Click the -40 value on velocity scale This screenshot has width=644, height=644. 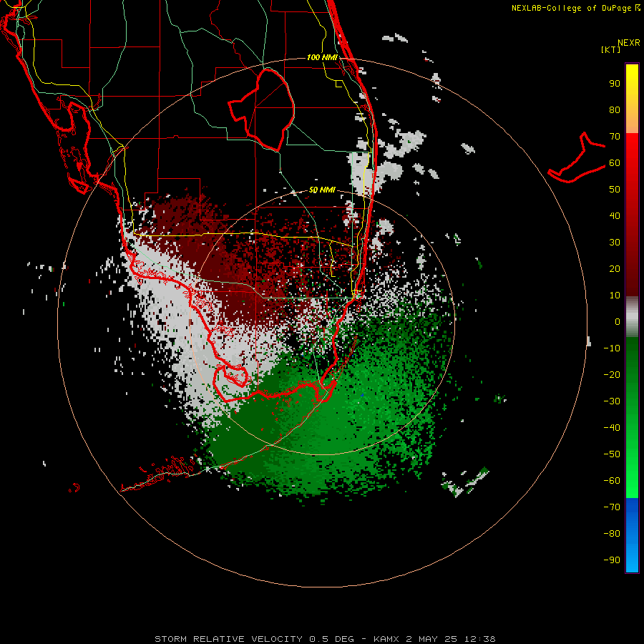612,428
